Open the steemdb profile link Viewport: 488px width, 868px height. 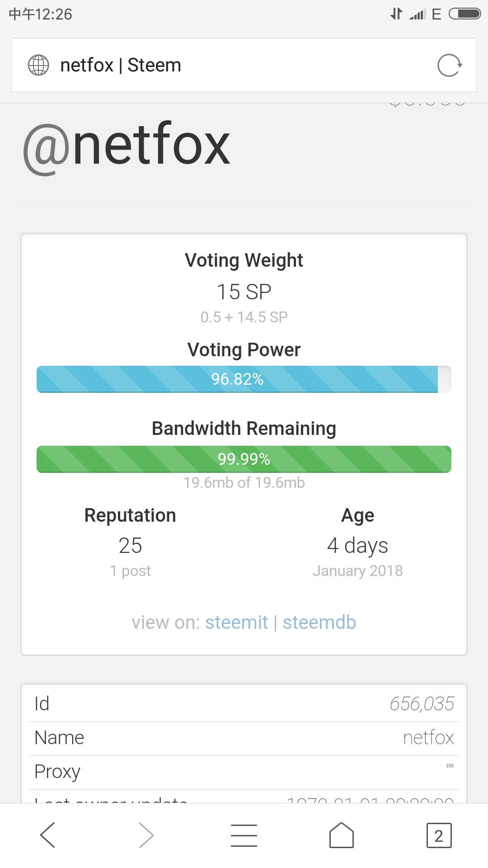[319, 623]
